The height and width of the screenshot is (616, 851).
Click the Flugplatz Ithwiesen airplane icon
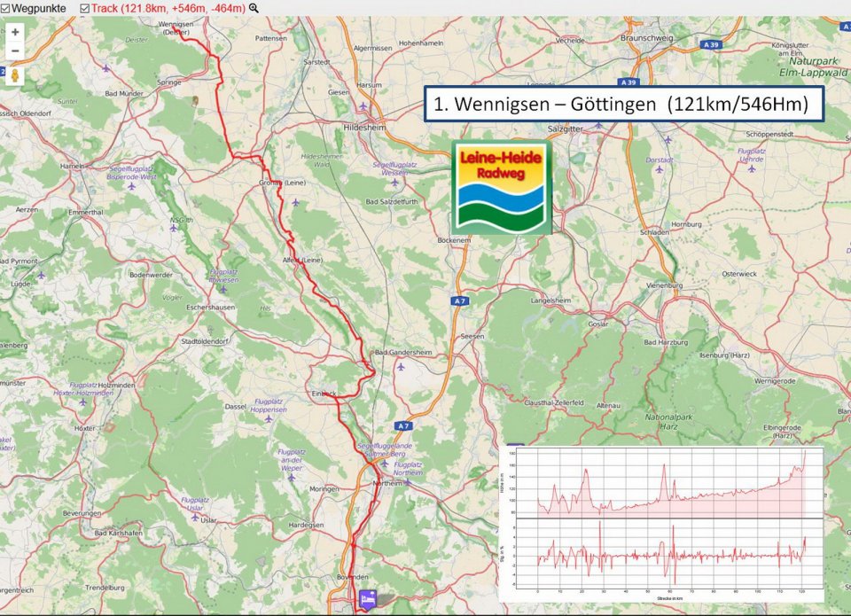coord(223,289)
